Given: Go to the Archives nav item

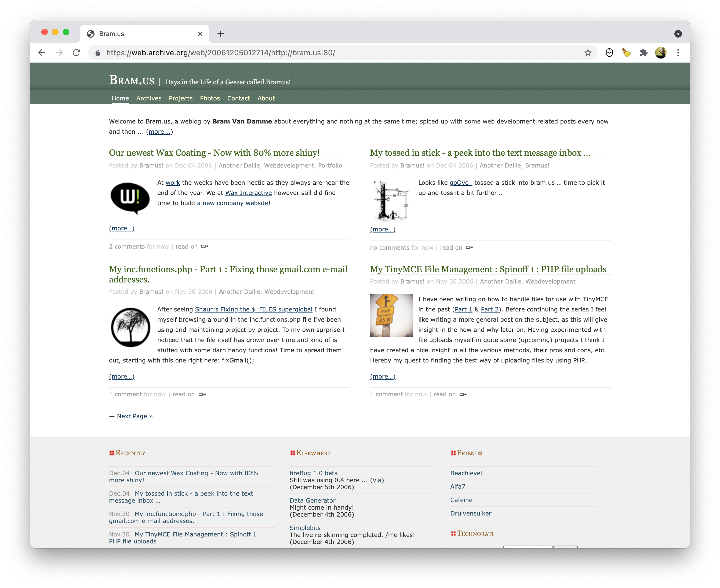Looking at the screenshot, I should click(149, 98).
